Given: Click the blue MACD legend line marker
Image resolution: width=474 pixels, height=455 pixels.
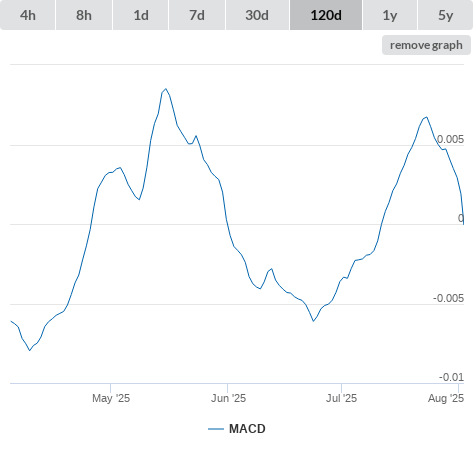Looking at the screenshot, I should point(216,429).
